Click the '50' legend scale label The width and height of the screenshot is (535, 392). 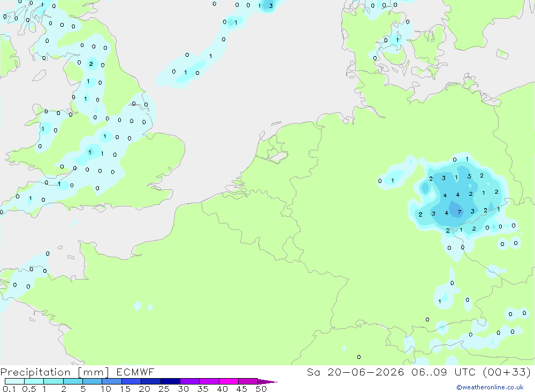[261, 389]
